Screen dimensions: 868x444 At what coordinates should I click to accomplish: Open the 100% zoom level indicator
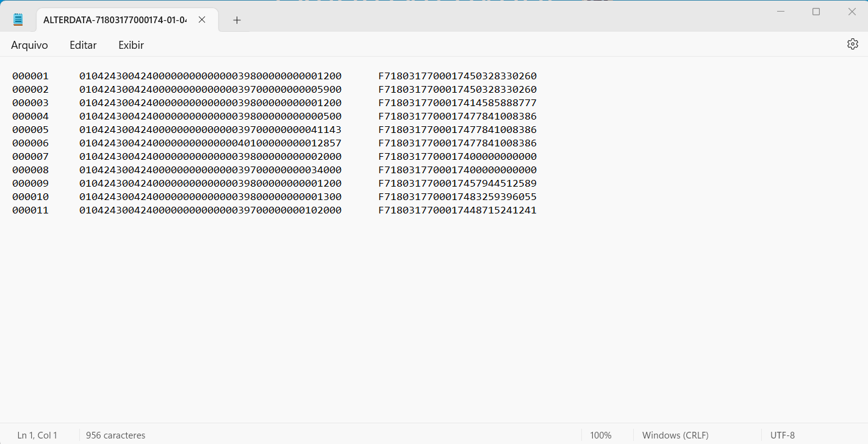(x=601, y=435)
